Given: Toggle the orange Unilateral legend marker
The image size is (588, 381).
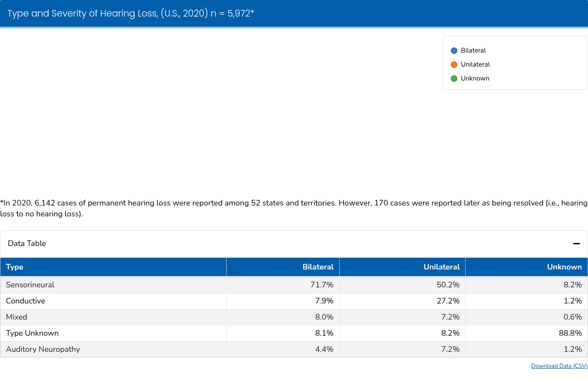Looking at the screenshot, I should coord(454,65).
